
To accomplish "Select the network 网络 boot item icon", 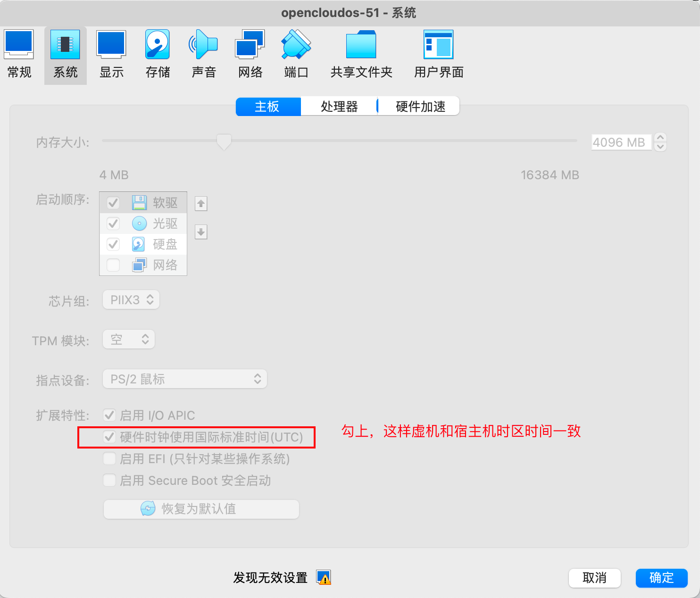I will pos(139,265).
